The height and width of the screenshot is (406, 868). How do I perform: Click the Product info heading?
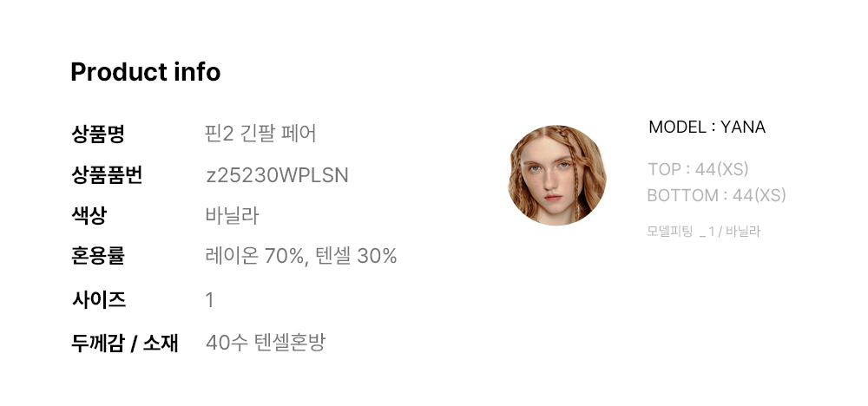pyautogui.click(x=145, y=72)
